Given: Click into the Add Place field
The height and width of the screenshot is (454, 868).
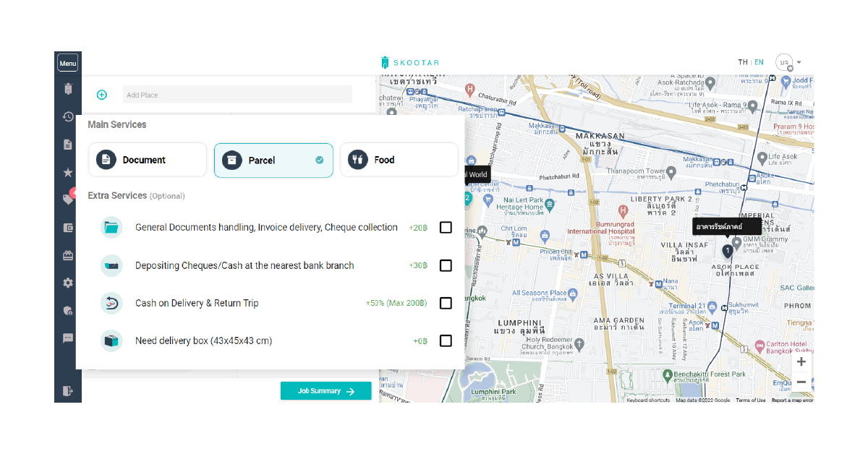Looking at the screenshot, I should 237,95.
